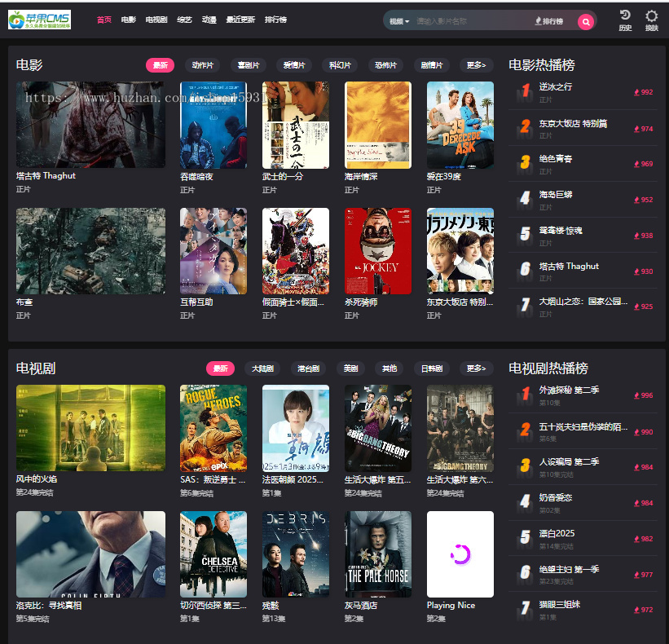This screenshot has width=669, height=644.
Task: Open the 海岸情深 movie poster
Action: point(378,125)
